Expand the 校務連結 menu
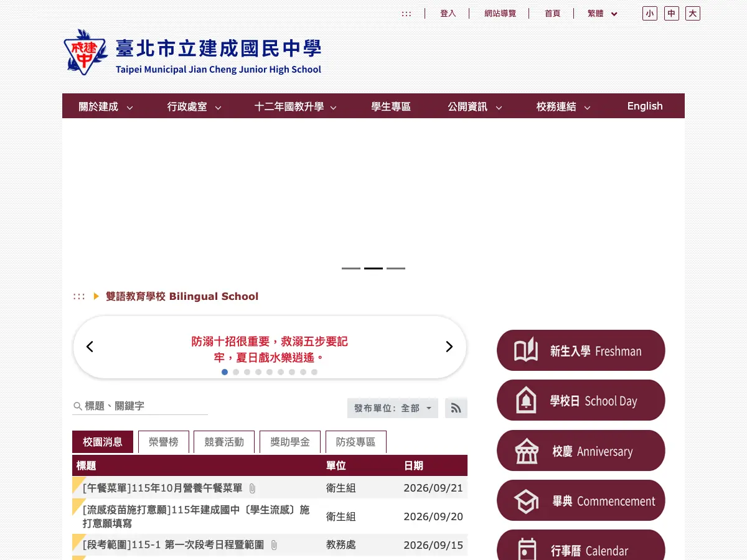747x560 pixels. click(x=563, y=106)
